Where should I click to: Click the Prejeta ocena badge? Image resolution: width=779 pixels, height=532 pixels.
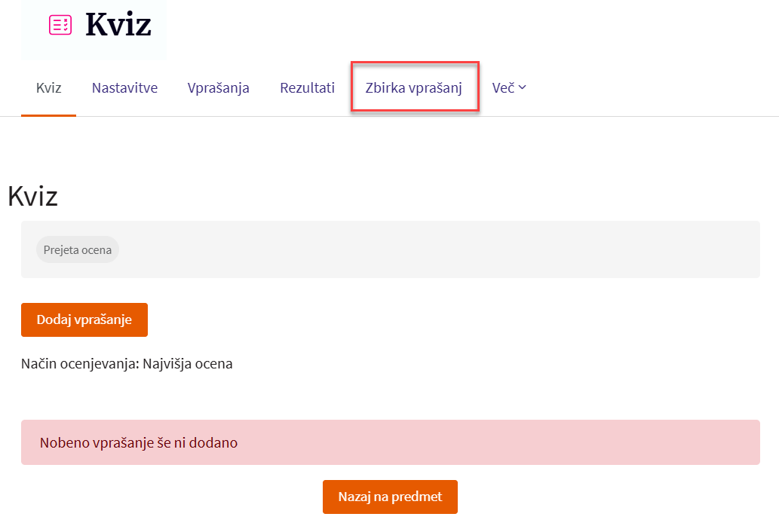[x=78, y=249]
